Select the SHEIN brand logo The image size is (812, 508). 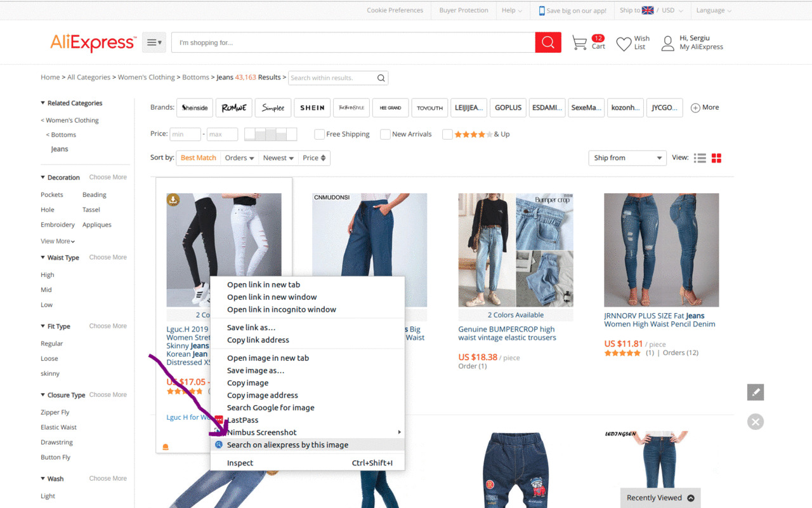tap(312, 108)
